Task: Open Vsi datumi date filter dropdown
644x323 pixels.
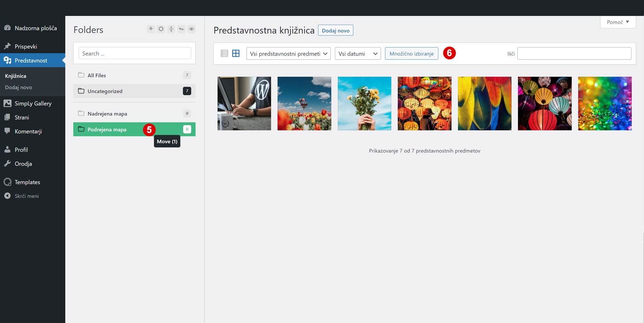Action: 358,54
